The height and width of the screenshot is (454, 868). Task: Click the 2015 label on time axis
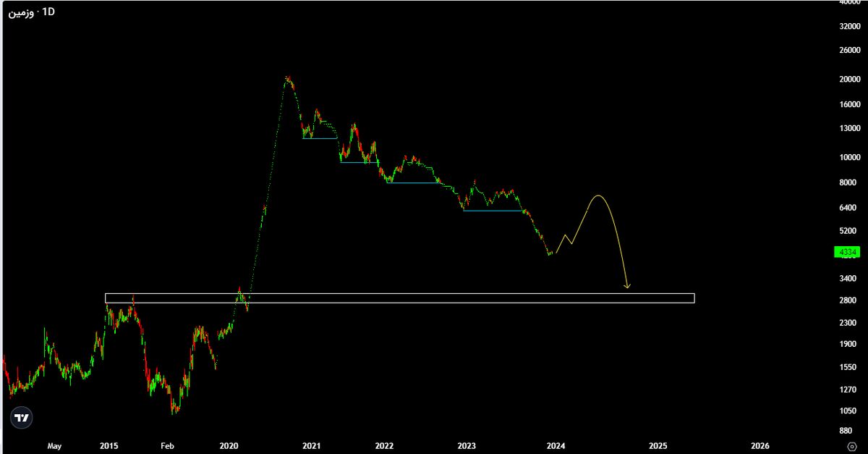click(x=109, y=446)
